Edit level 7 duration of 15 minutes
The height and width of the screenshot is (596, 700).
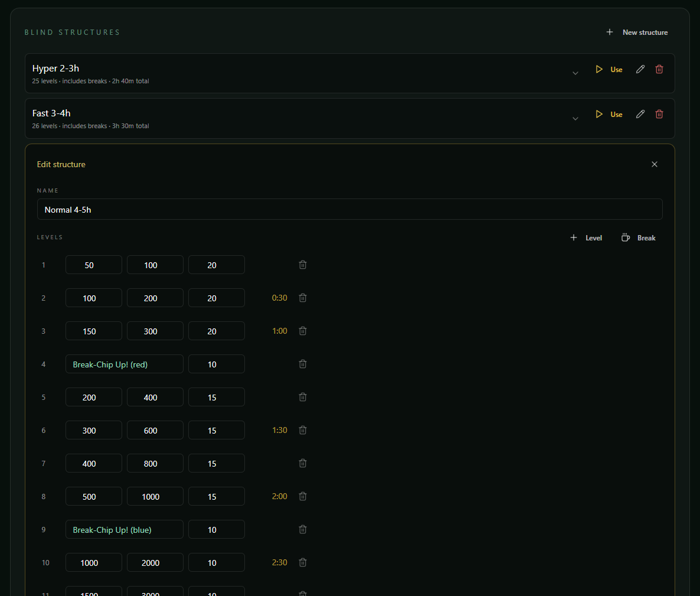pos(217,463)
